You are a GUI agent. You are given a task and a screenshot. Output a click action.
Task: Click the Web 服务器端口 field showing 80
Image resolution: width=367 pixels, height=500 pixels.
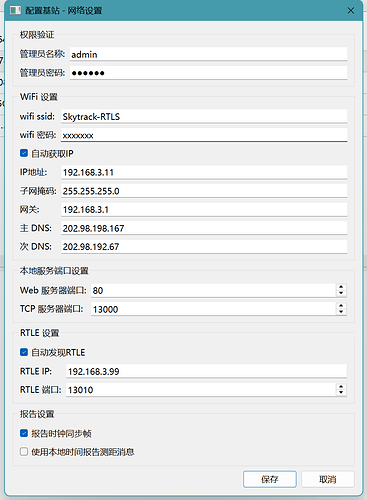(213, 290)
